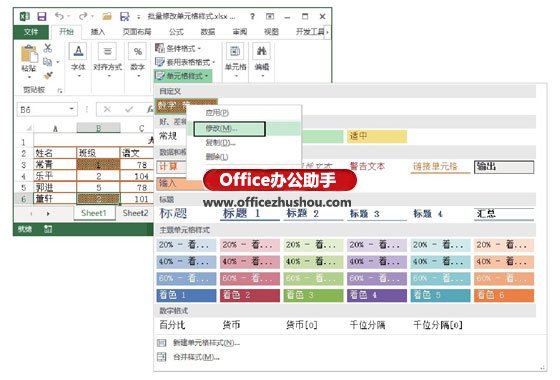Apply Accent 6 (着色 6) orange style

(504, 295)
